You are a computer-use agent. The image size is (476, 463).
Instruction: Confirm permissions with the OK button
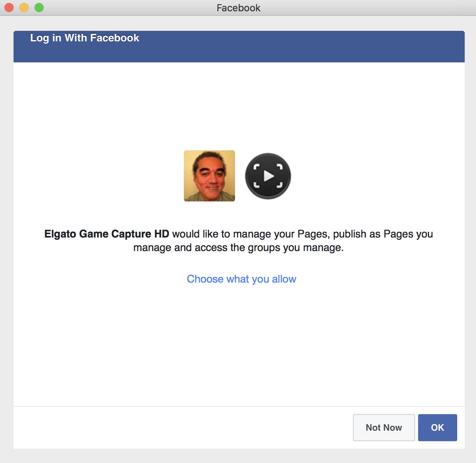point(438,428)
